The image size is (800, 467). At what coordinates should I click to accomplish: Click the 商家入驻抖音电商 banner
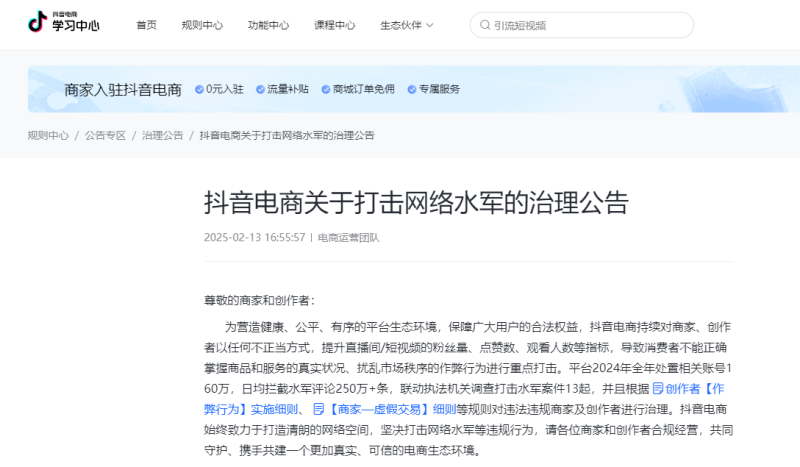[414, 89]
